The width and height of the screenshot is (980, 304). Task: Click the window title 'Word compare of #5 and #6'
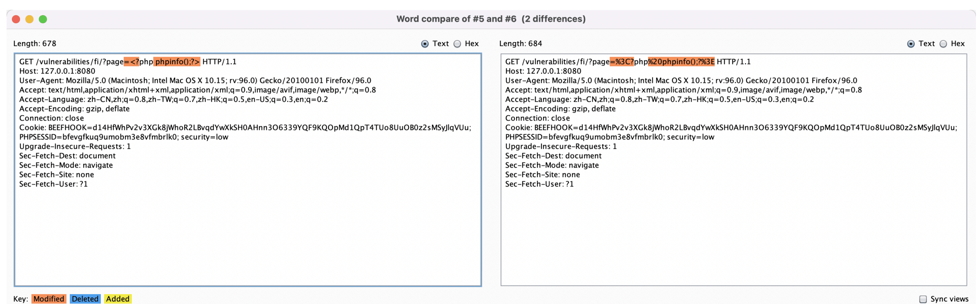point(457,19)
